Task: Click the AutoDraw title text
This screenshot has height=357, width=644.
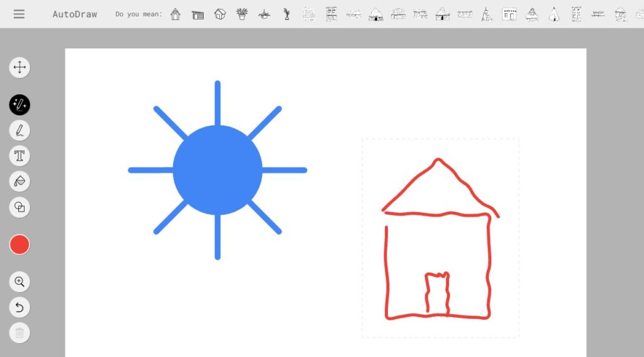Action: coord(75,14)
